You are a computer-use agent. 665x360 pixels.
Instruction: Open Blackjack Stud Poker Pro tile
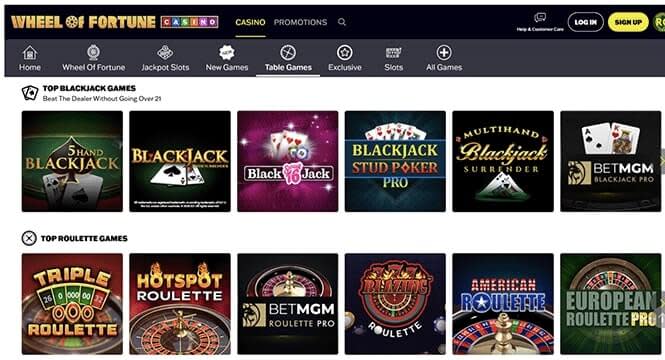click(395, 161)
